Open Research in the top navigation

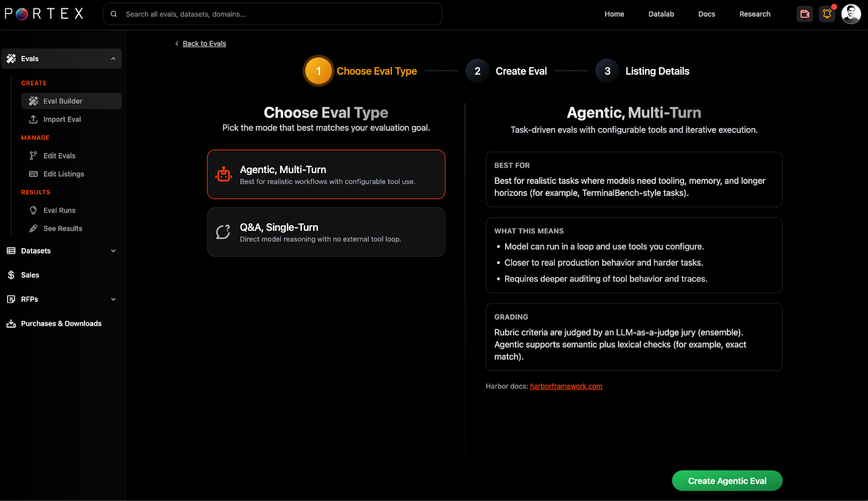pos(755,14)
